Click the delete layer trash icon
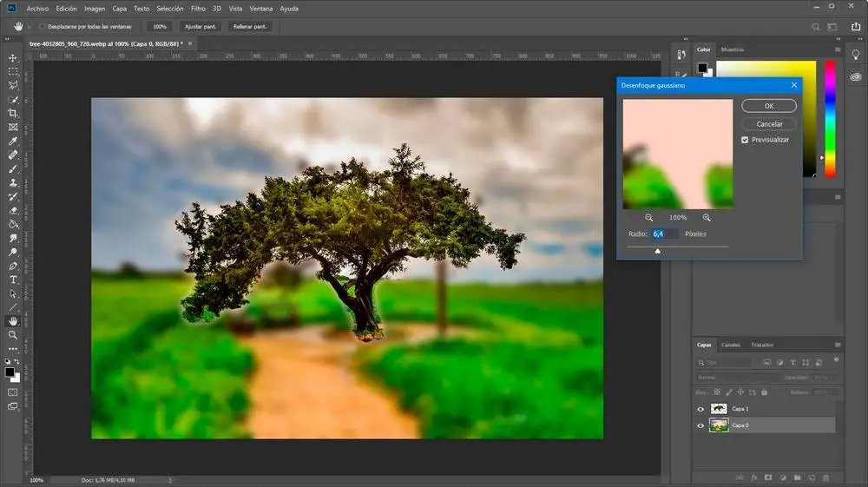The height and width of the screenshot is (487, 868). (825, 477)
